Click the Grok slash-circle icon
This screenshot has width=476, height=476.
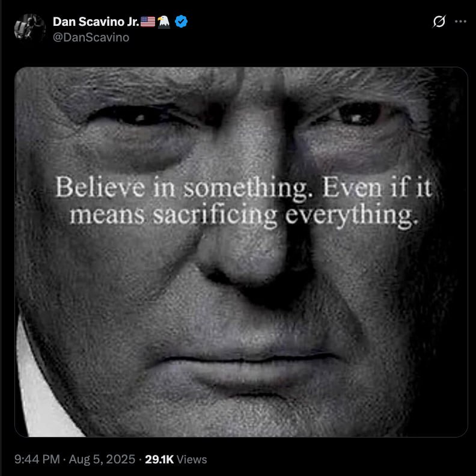point(439,22)
